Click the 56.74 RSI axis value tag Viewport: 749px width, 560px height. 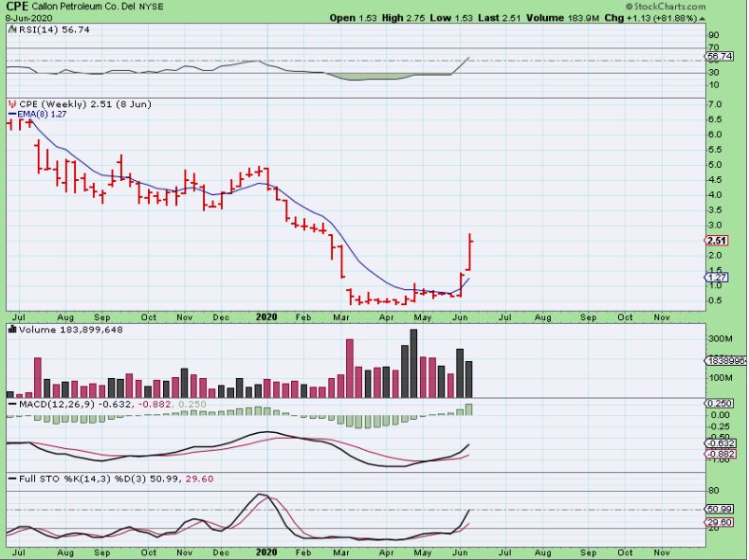pyautogui.click(x=720, y=56)
